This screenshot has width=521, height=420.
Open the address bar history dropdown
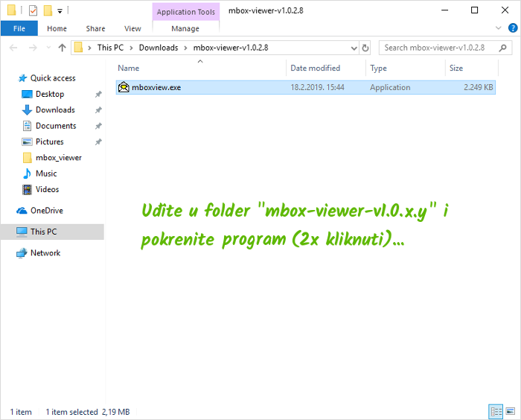tap(353, 48)
